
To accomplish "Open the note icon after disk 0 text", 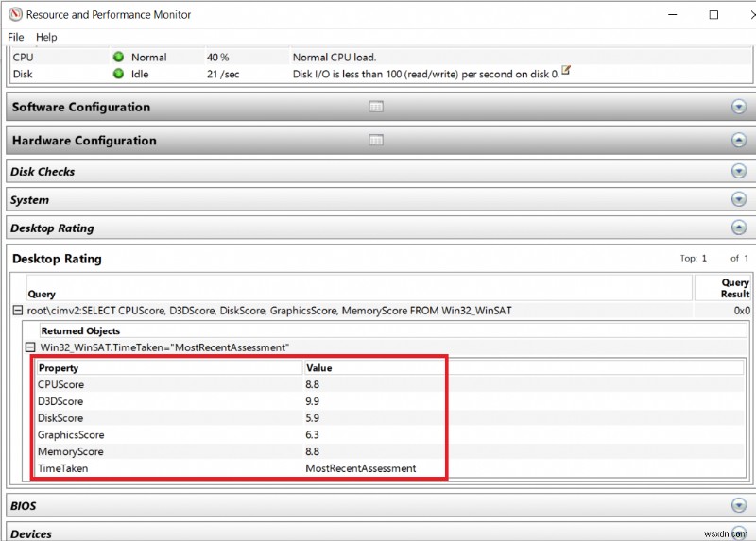I will pos(566,70).
